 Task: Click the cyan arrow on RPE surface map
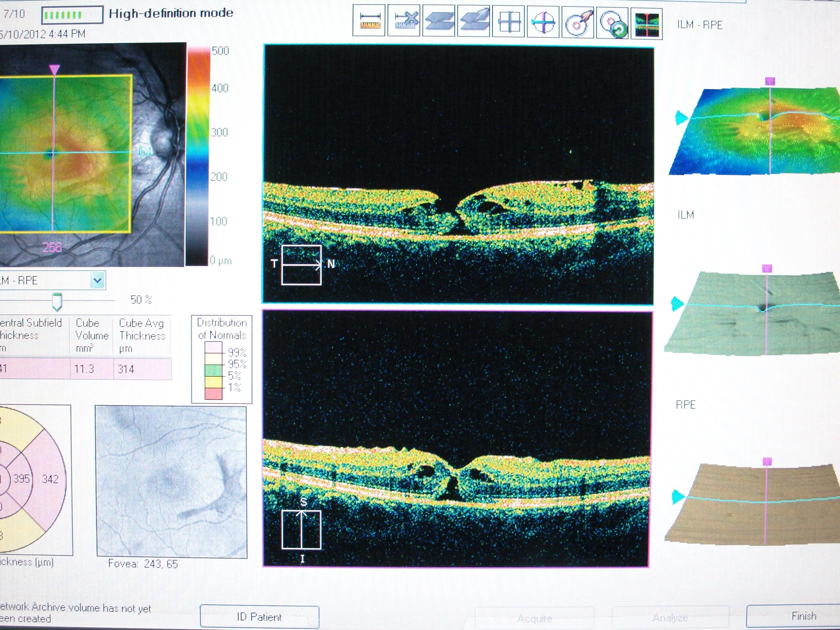click(x=678, y=497)
